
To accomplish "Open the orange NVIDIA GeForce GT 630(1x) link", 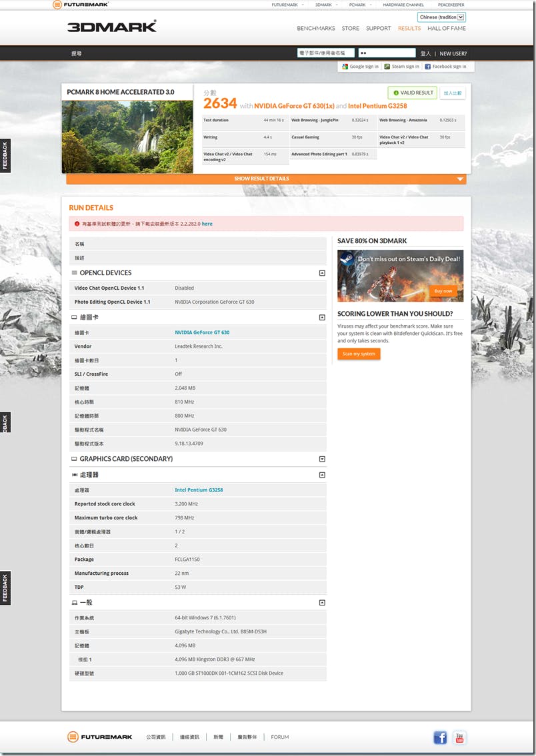I will tap(294, 106).
